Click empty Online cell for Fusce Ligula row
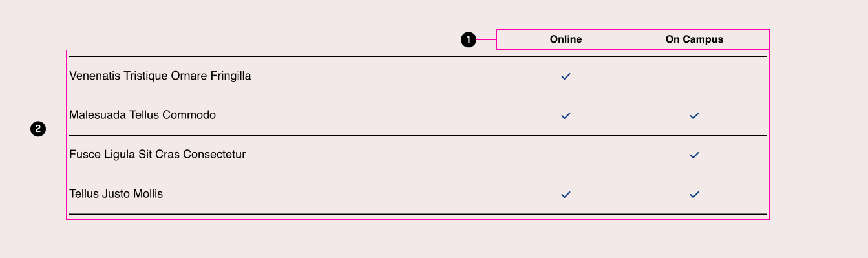The height and width of the screenshot is (258, 868). point(566,155)
